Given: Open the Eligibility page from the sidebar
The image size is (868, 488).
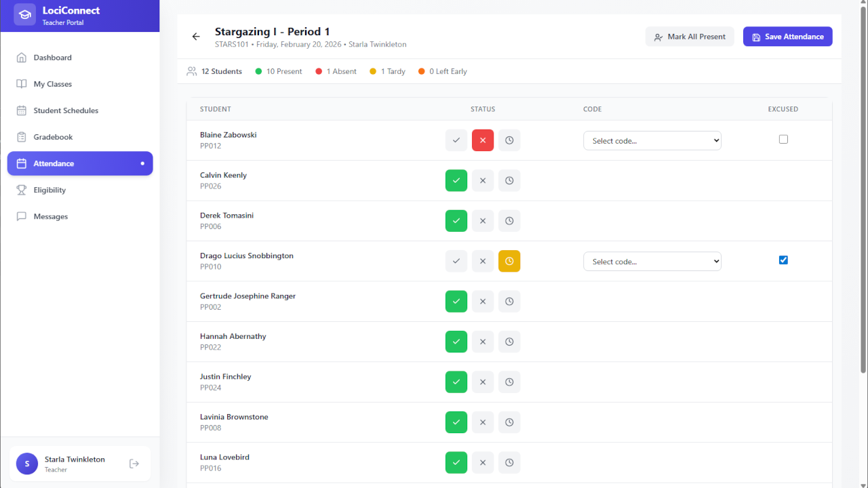Looking at the screenshot, I should click(50, 190).
